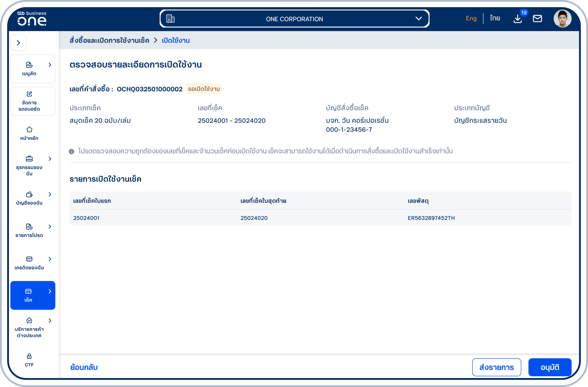Expand the บัญชีของฉัน submenu chevron
Screen dimensions: 588x387
pyautogui.click(x=50, y=194)
